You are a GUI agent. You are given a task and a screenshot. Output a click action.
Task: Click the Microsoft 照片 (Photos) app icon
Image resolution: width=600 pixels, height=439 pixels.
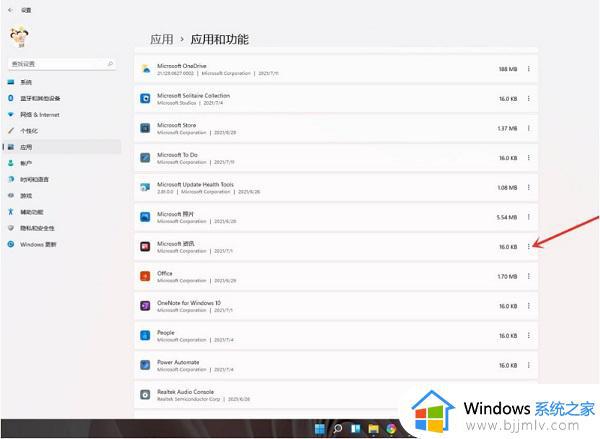(x=145, y=217)
